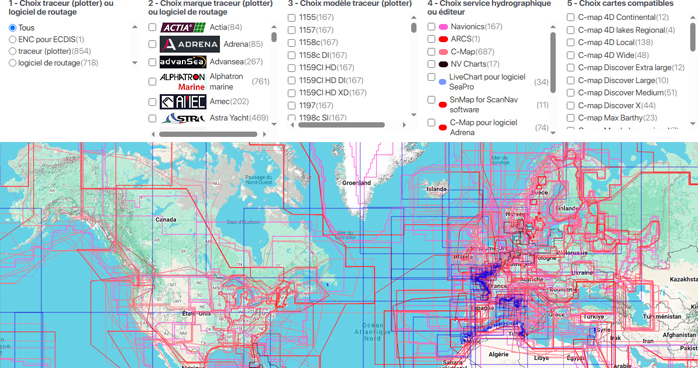Screen dimensions: 698x368
Task: Check the 1158c DI model checkbox
Action: [292, 56]
